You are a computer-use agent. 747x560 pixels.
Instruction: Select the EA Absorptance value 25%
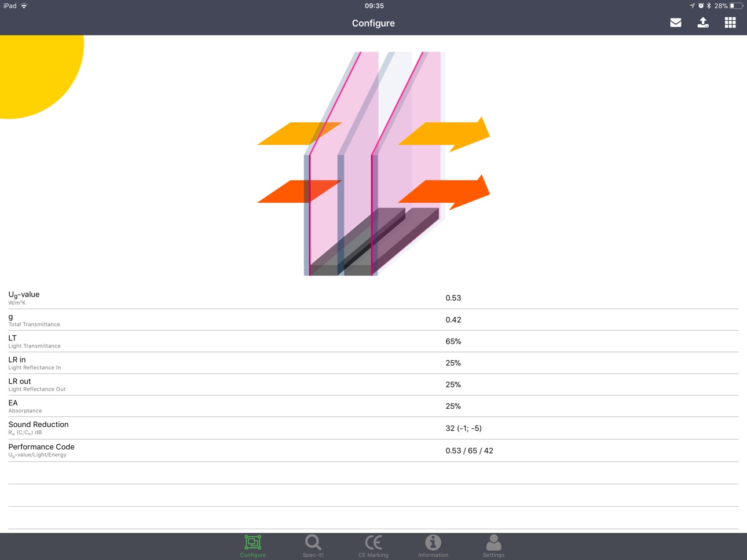(453, 407)
